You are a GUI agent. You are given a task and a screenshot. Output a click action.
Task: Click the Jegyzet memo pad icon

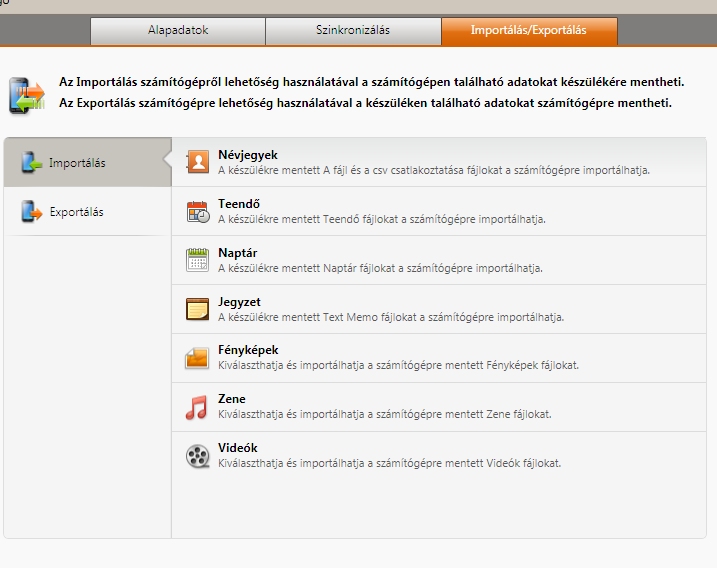pyautogui.click(x=198, y=309)
